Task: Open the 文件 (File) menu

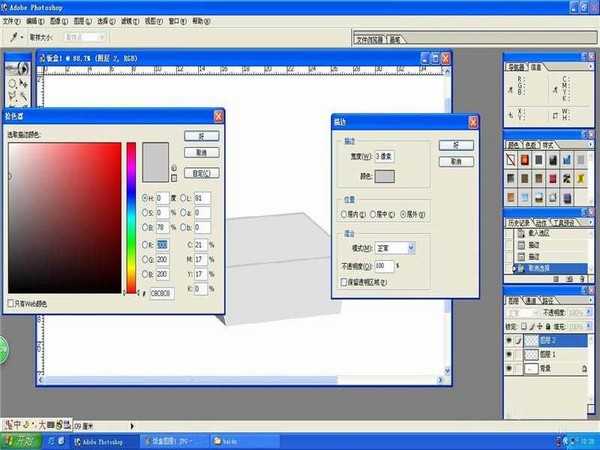Action: (x=11, y=21)
